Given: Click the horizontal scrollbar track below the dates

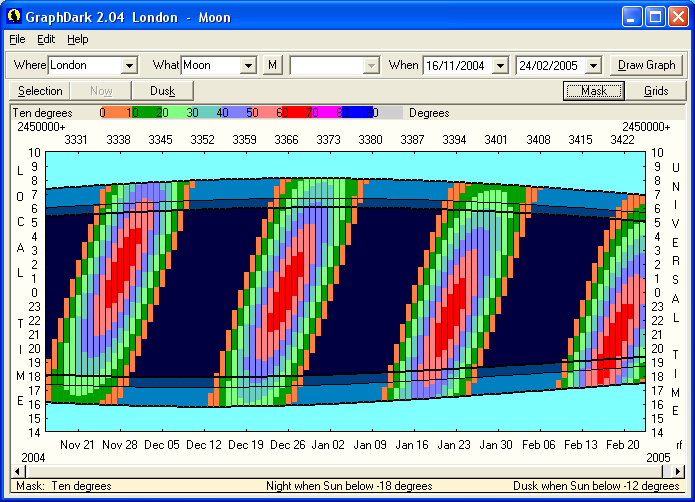Looking at the screenshot, I should tap(347, 471).
